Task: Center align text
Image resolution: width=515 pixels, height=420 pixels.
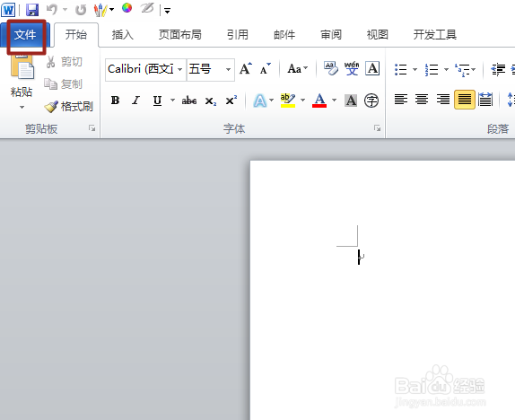Action: [422, 100]
